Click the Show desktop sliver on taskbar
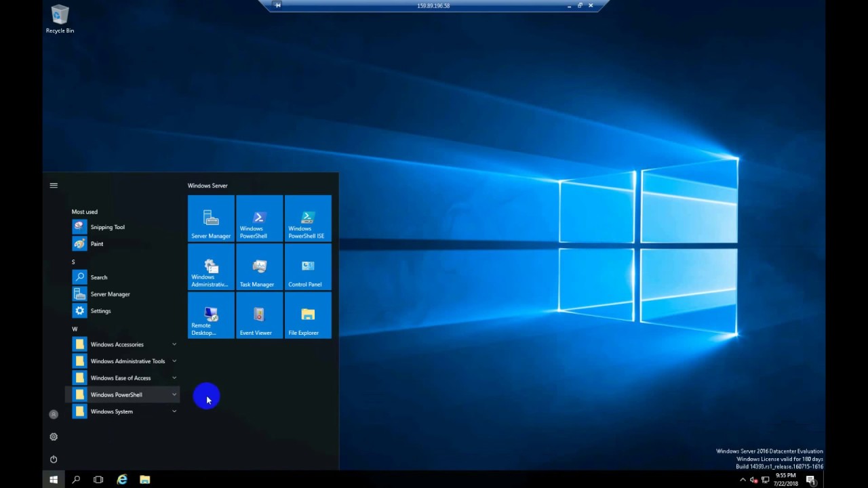 pyautogui.click(x=823, y=480)
